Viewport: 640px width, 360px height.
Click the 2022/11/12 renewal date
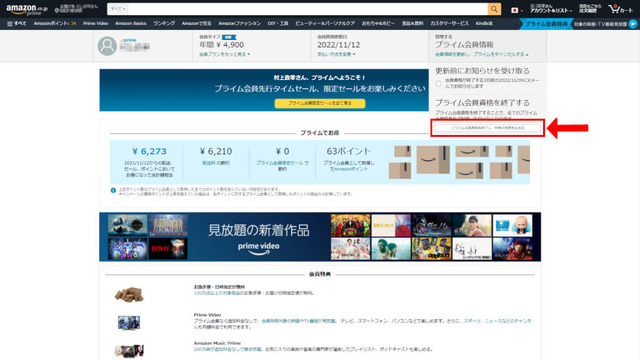339,45
